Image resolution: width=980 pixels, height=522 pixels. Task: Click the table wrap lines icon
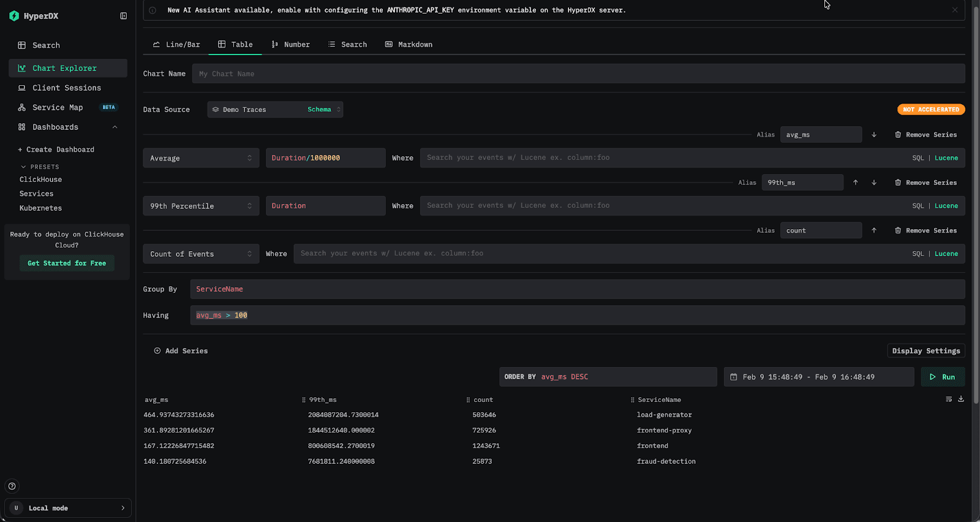point(949,399)
